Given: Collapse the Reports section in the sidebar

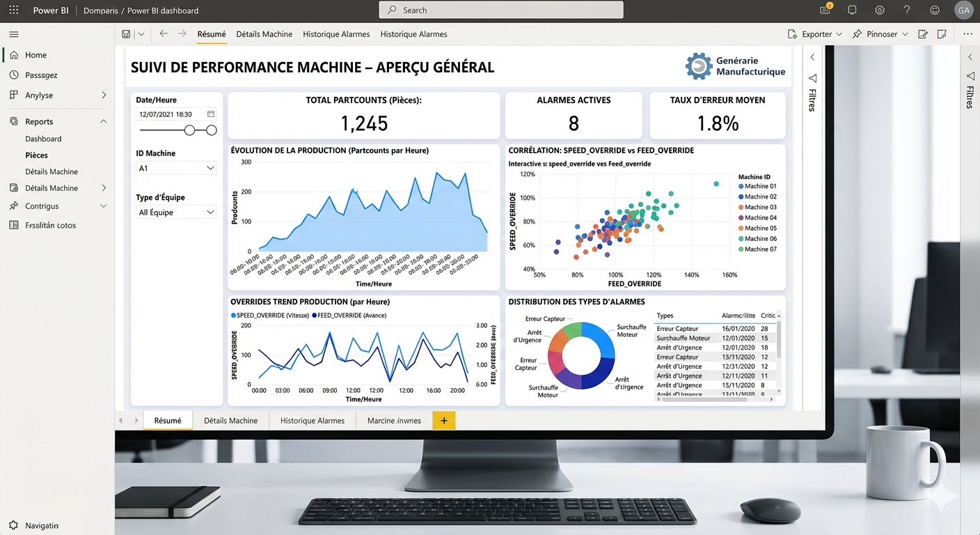Looking at the screenshot, I should [103, 121].
